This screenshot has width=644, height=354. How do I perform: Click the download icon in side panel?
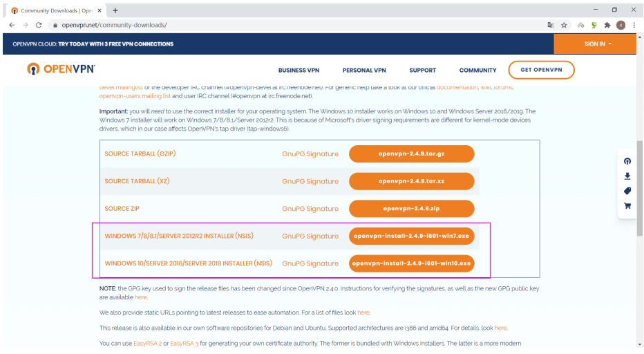627,176
